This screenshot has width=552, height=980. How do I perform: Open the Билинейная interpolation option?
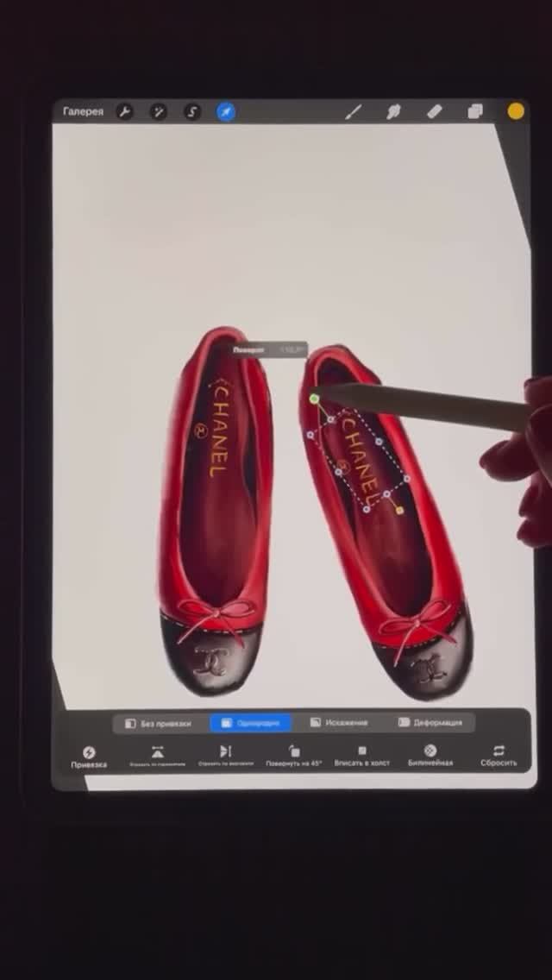[x=430, y=756]
